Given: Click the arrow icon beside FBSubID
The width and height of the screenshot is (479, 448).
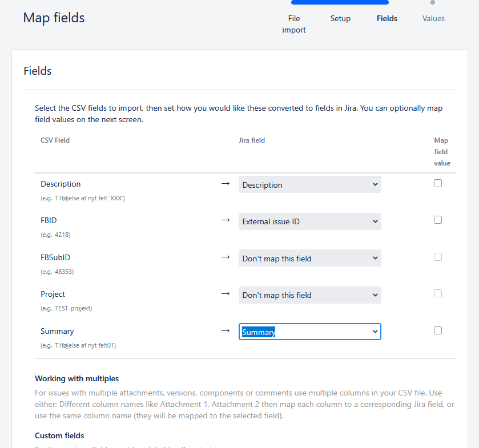Looking at the screenshot, I should point(226,257).
